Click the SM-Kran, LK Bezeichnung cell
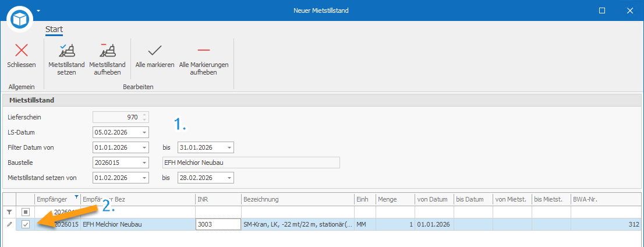This screenshot has height=247, width=644. click(x=298, y=224)
